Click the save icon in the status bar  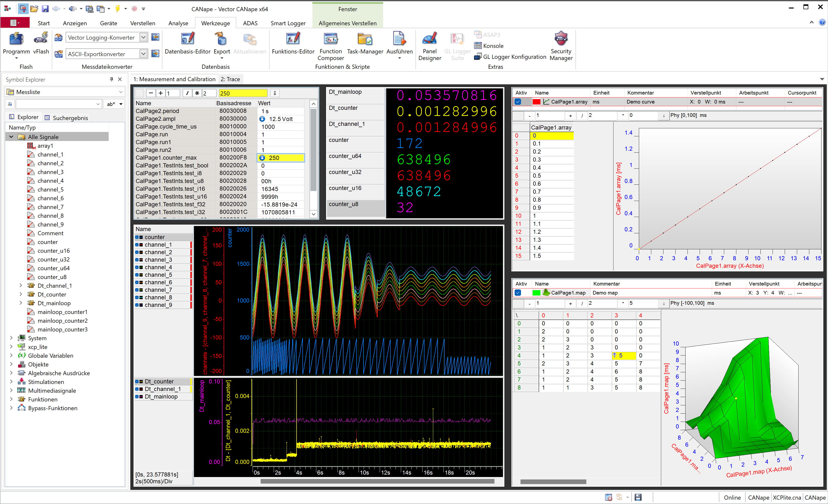pyautogui.click(x=638, y=497)
